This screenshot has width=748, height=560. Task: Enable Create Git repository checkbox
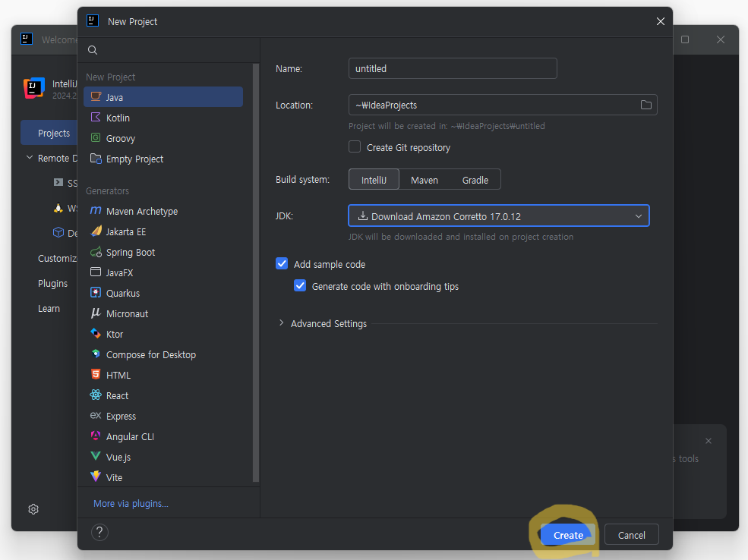[x=355, y=146]
